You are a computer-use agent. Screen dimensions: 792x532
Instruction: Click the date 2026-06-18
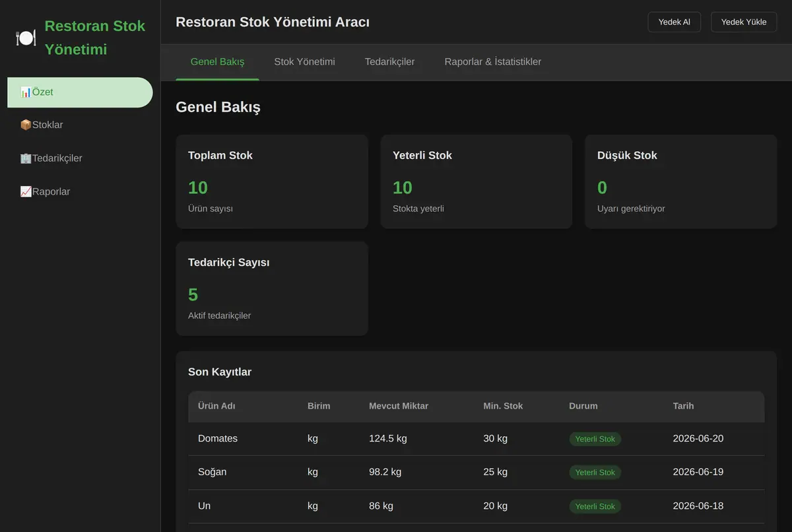[698, 506]
